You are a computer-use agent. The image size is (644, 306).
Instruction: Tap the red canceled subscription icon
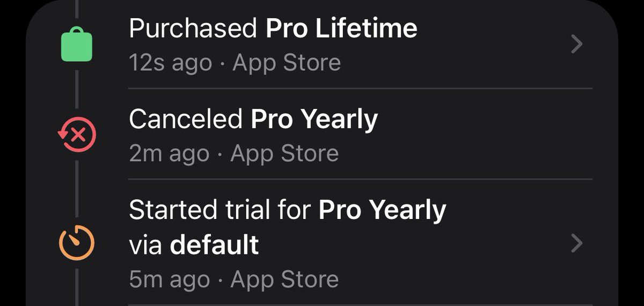(76, 134)
